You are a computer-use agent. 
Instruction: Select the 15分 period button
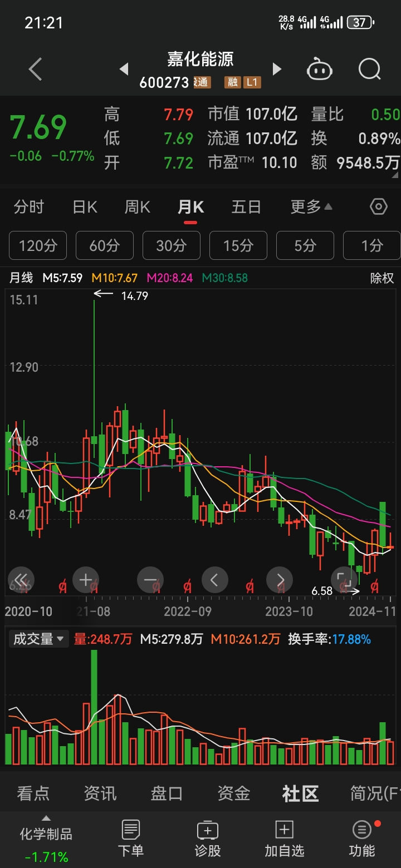[238, 245]
